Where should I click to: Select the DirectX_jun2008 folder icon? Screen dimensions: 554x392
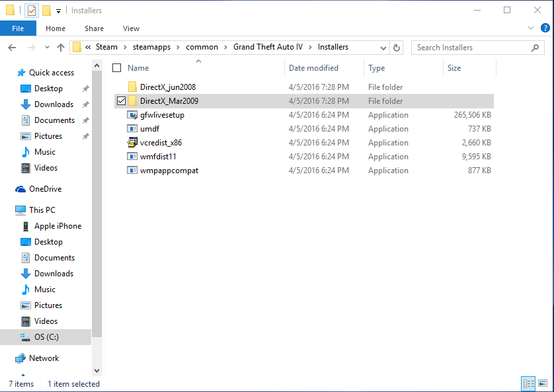(132, 87)
